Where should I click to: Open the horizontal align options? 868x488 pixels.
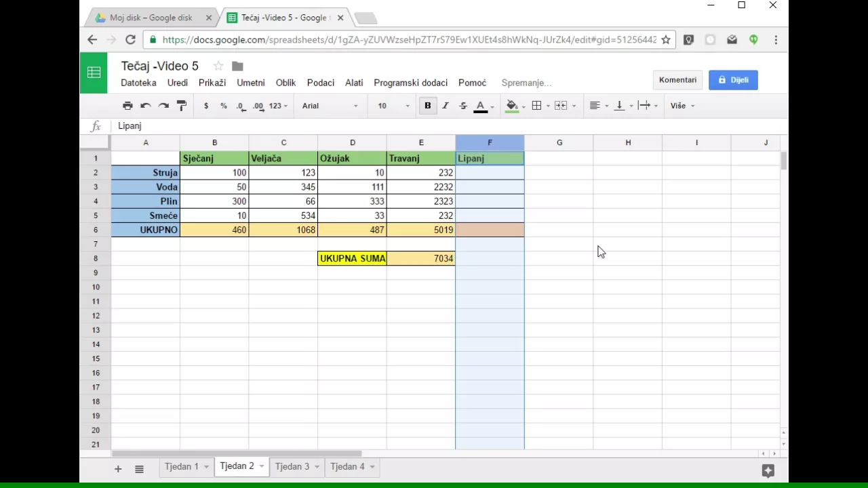click(595, 106)
